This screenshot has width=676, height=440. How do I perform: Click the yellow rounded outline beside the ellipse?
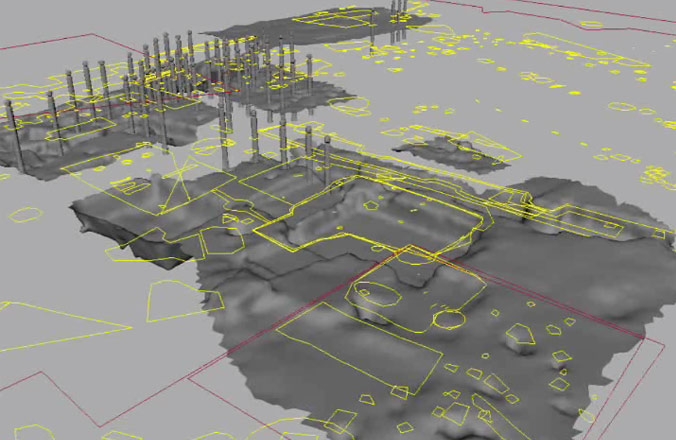449,319
